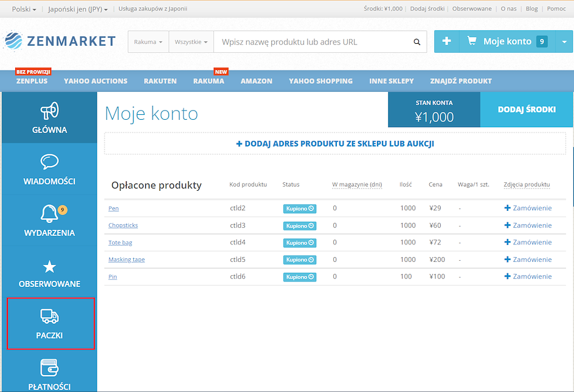The height and width of the screenshot is (392, 574).
Task: Open the O nas link
Action: tap(508, 9)
